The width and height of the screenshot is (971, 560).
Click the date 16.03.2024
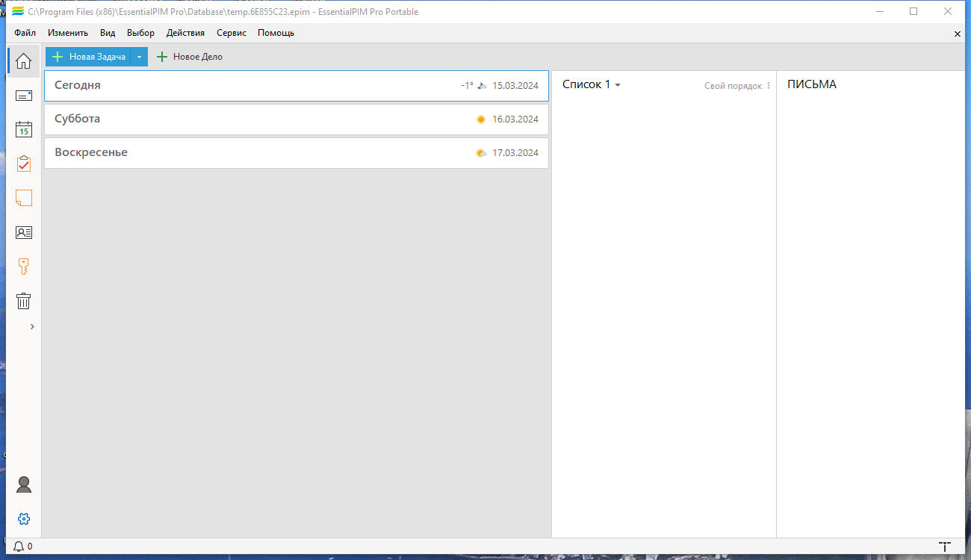coord(515,119)
